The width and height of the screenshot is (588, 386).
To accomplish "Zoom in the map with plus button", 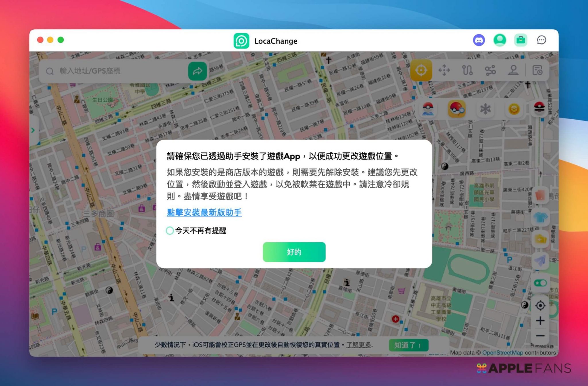I will 540,320.
